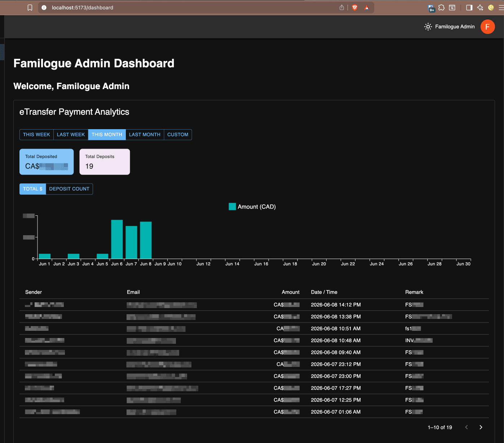This screenshot has width=504, height=443.
Task: Click the Sender column header
Action: (x=34, y=292)
